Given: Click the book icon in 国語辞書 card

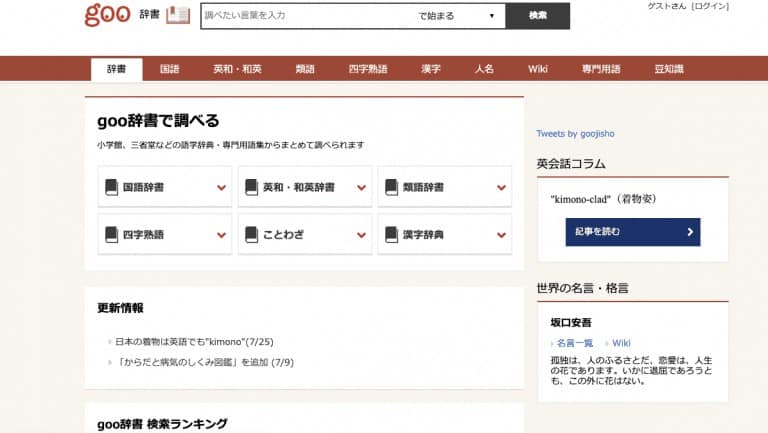Looking at the screenshot, I should 112,187.
